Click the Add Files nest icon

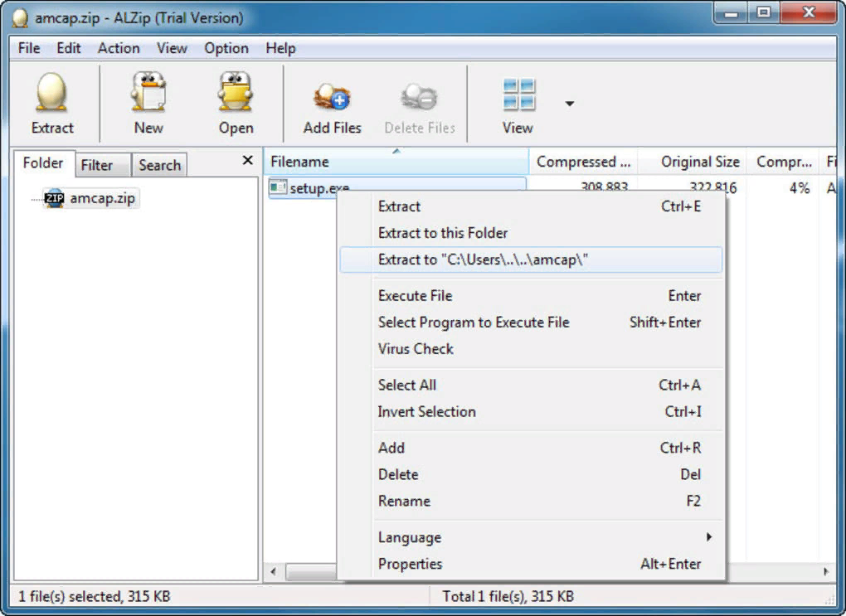(x=332, y=97)
